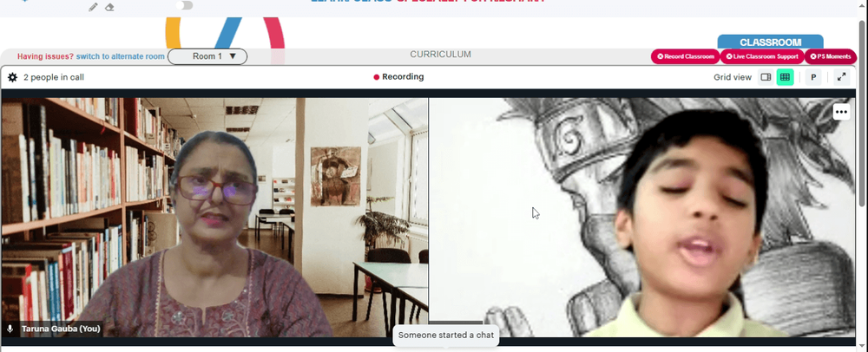Open call settings gear icon
This screenshot has width=868, height=352.
click(x=12, y=77)
